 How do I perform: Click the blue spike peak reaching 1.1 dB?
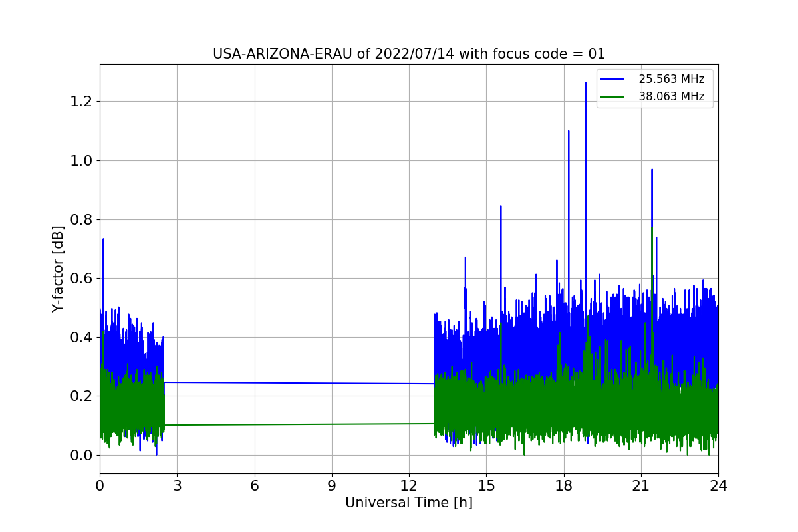point(569,132)
